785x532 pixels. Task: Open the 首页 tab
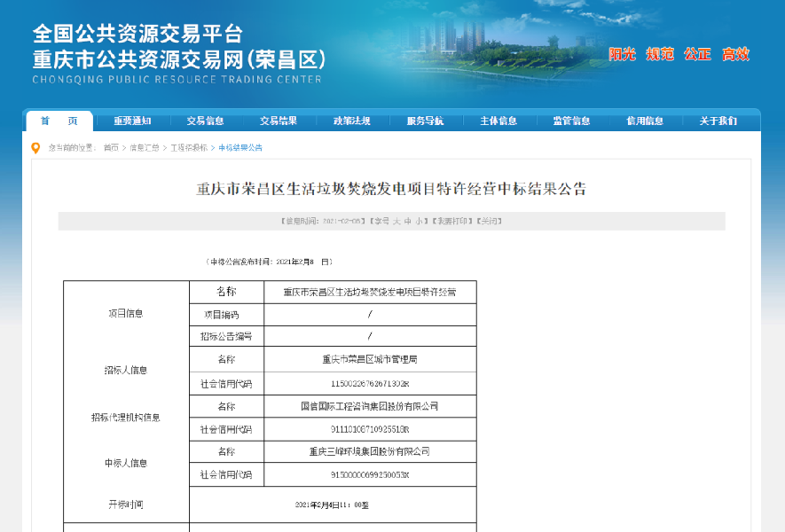click(x=52, y=121)
